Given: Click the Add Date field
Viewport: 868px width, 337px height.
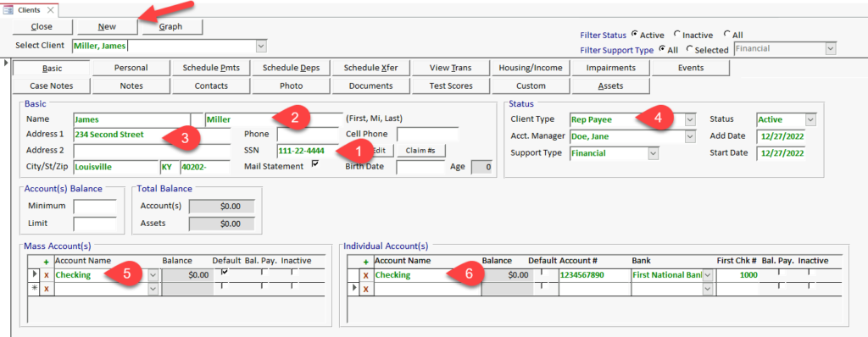Looking at the screenshot, I should coord(781,136).
